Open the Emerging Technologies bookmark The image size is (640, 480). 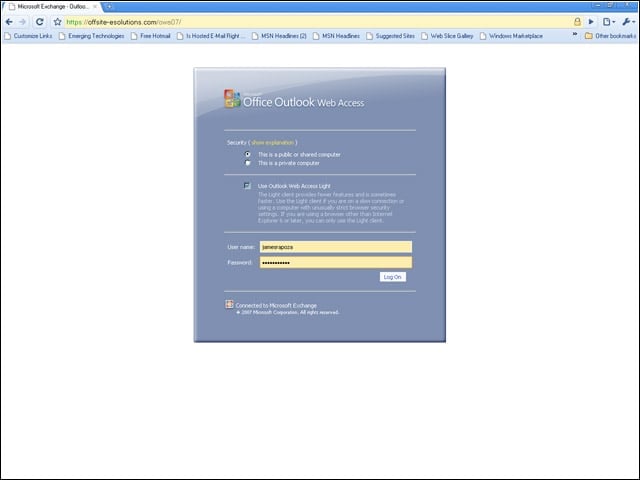[91, 36]
